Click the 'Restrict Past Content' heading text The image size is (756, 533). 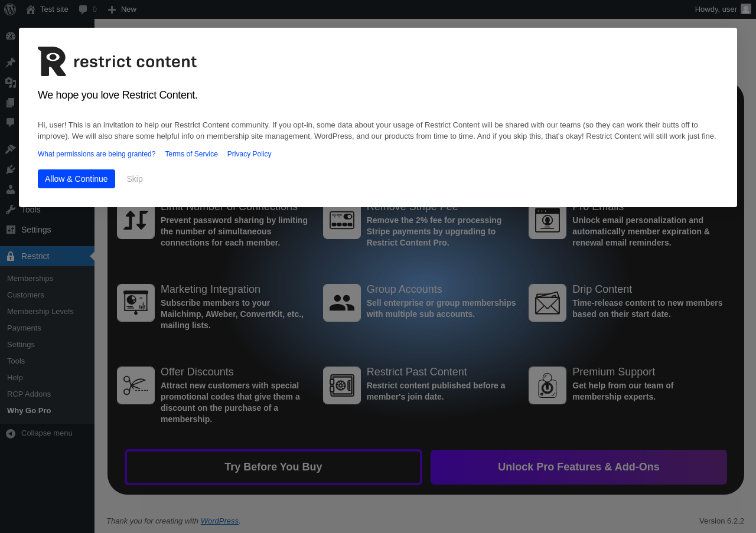click(x=417, y=372)
